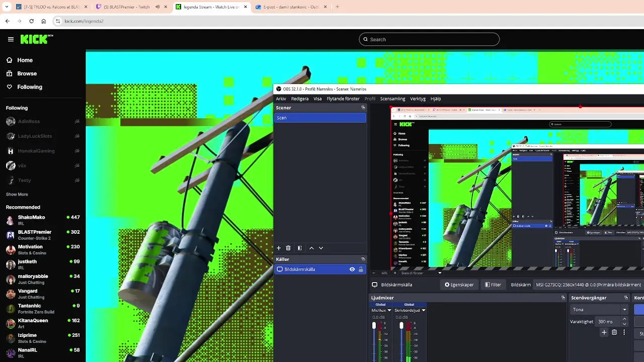644x362 pixels.
Task: Open ShakoMako recommended stream
Action: pos(43,220)
